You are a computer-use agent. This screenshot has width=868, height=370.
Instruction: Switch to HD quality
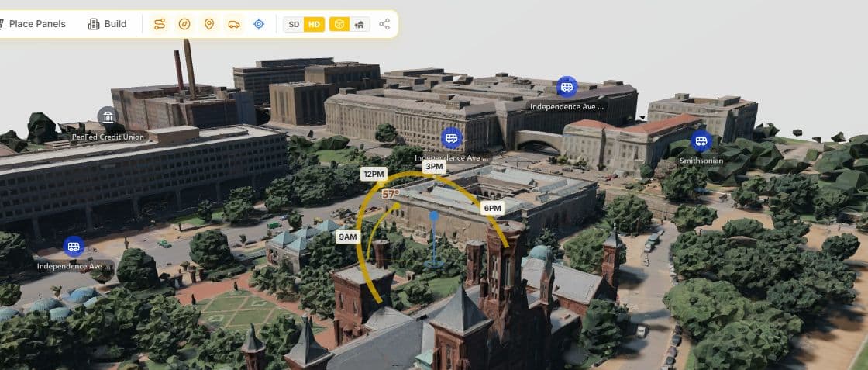(x=314, y=24)
